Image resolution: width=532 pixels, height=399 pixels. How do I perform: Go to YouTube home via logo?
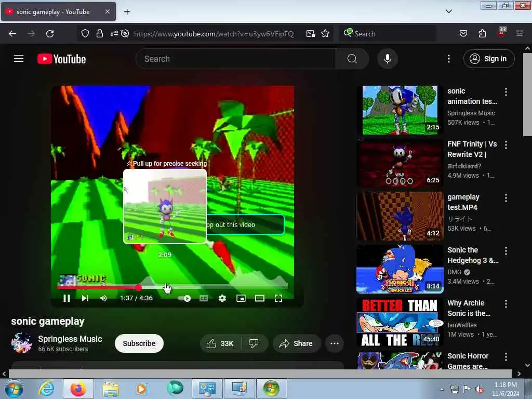coord(61,59)
